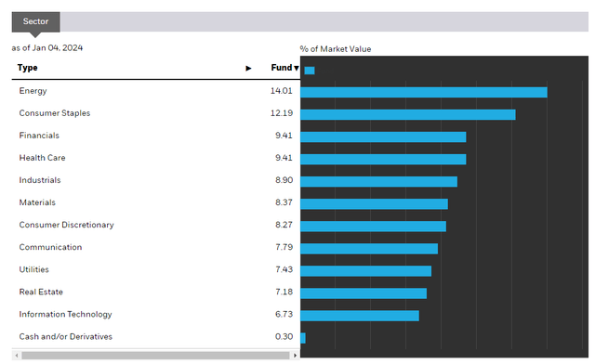
Task: Click the as of Jan 04, 2024 date text
Action: point(47,48)
